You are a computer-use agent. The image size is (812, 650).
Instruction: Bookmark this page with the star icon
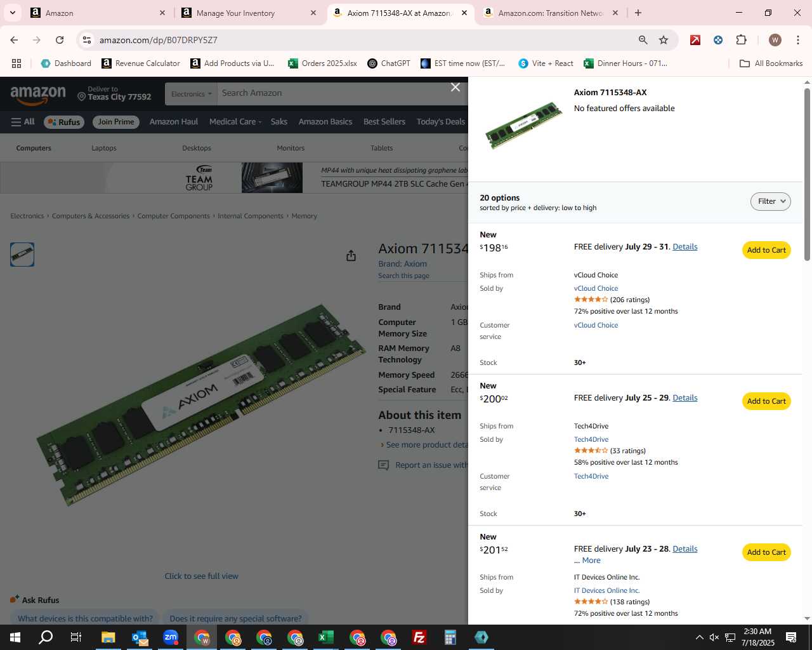click(664, 40)
